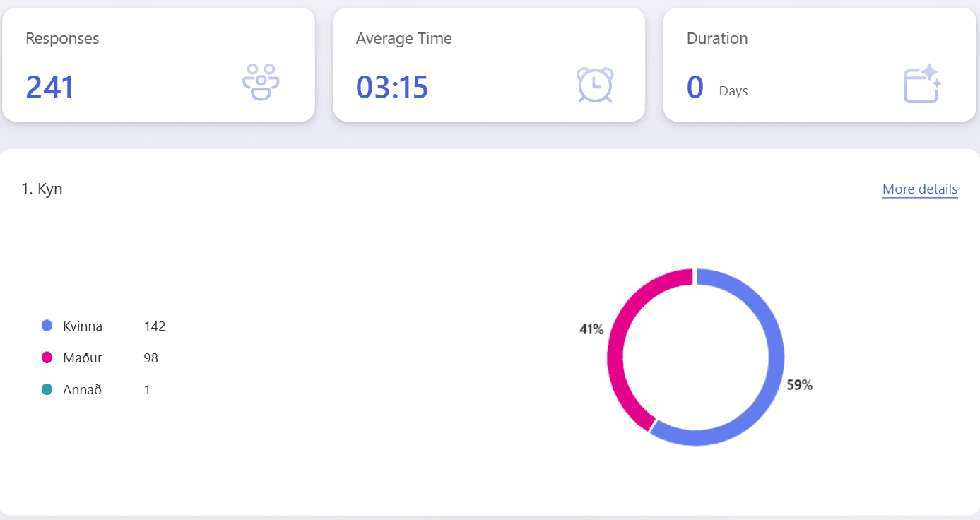Click the Responses card title
Screen dimensions: 980x520
[62, 39]
